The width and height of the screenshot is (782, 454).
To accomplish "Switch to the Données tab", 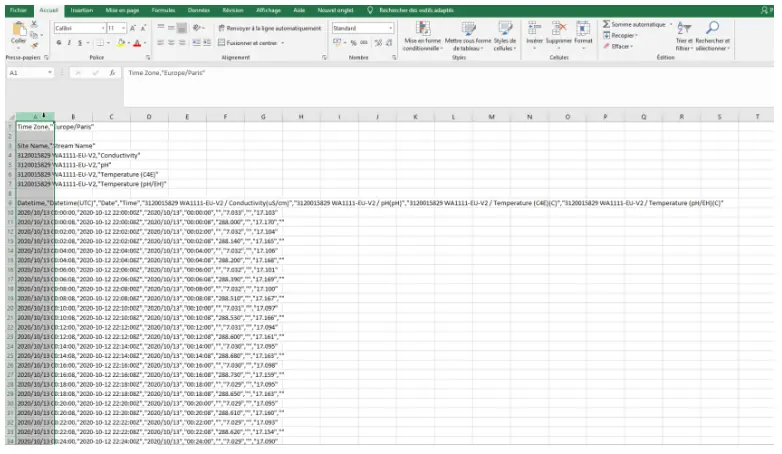I will click(x=199, y=10).
